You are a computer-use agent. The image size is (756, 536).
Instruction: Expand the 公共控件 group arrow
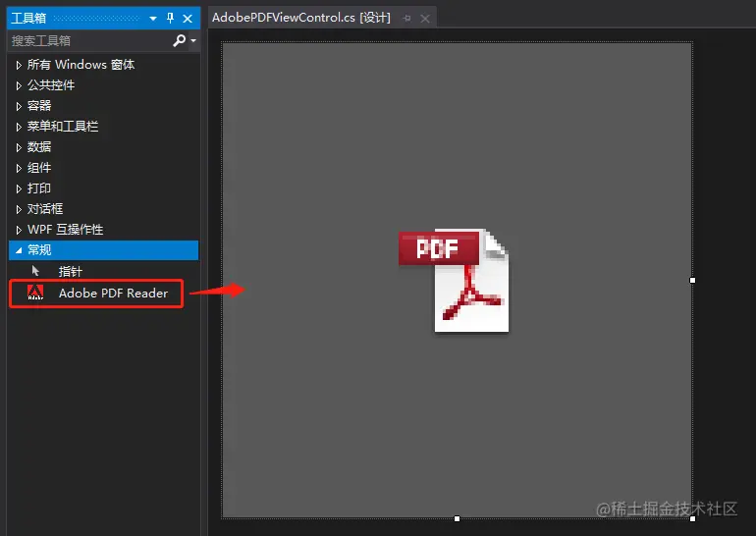coord(19,85)
